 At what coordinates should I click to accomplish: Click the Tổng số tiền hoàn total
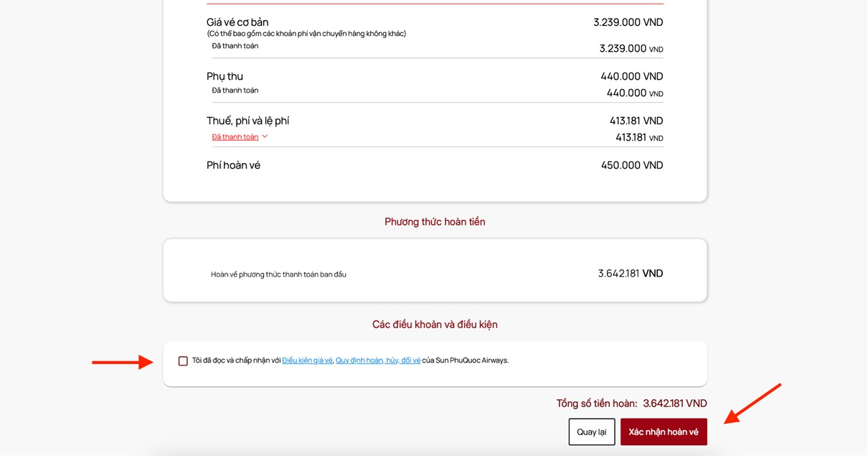pyautogui.click(x=631, y=404)
